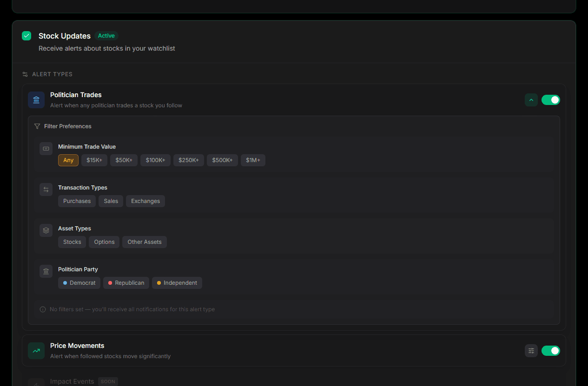Click the Asset Types layers icon
Image resolution: width=588 pixels, height=386 pixels.
[46, 230]
